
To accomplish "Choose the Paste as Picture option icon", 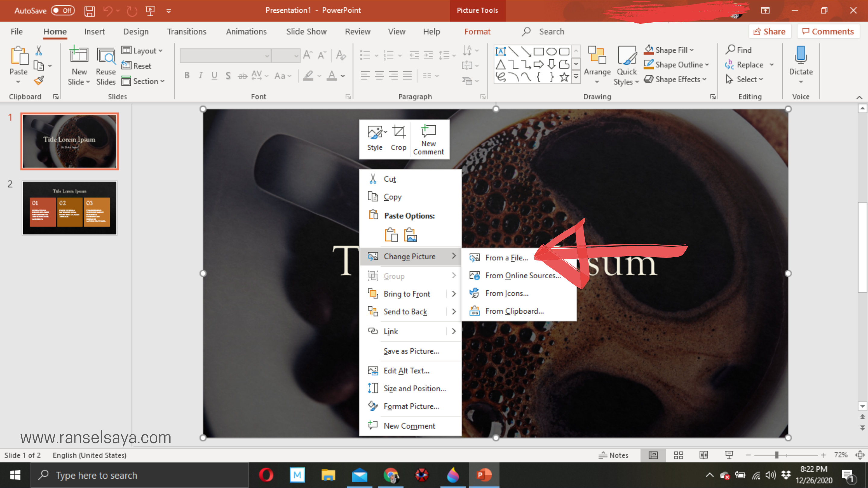I will pyautogui.click(x=410, y=235).
